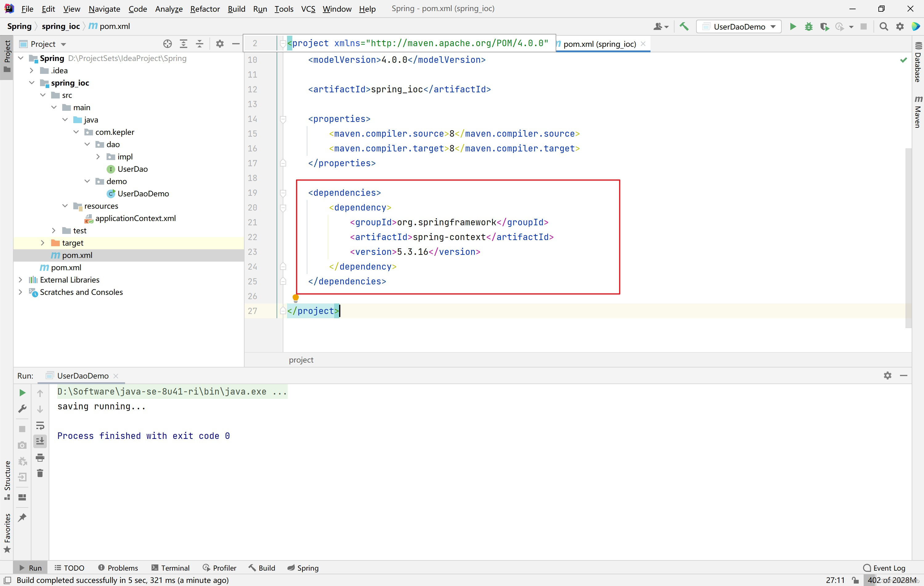Open the Event Log
The height and width of the screenshot is (586, 924).
click(884, 568)
